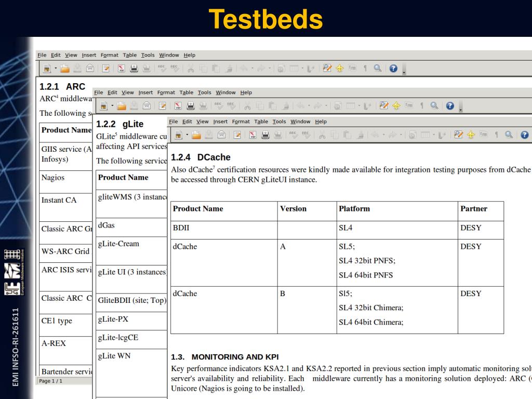Open New document dropdown arrow in DCache window
Viewport: 532px width, 399px height.
pos(187,135)
